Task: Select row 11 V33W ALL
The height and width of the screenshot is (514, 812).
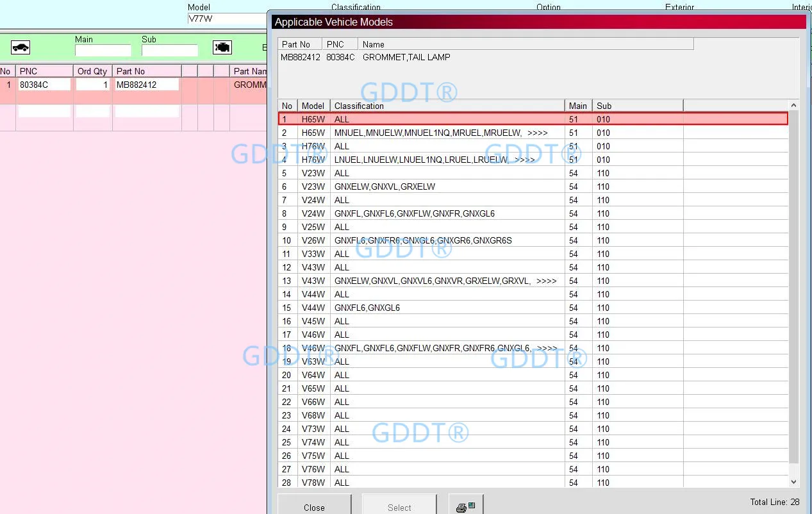Action: tap(533, 254)
